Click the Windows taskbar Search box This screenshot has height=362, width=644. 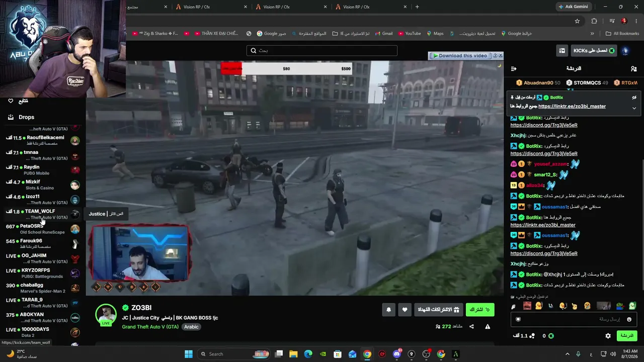pos(234,354)
